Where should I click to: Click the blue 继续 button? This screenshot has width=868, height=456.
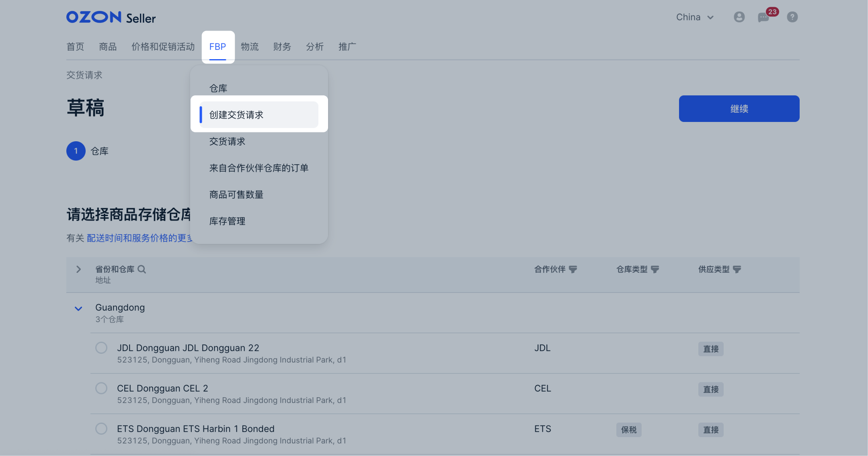(739, 109)
